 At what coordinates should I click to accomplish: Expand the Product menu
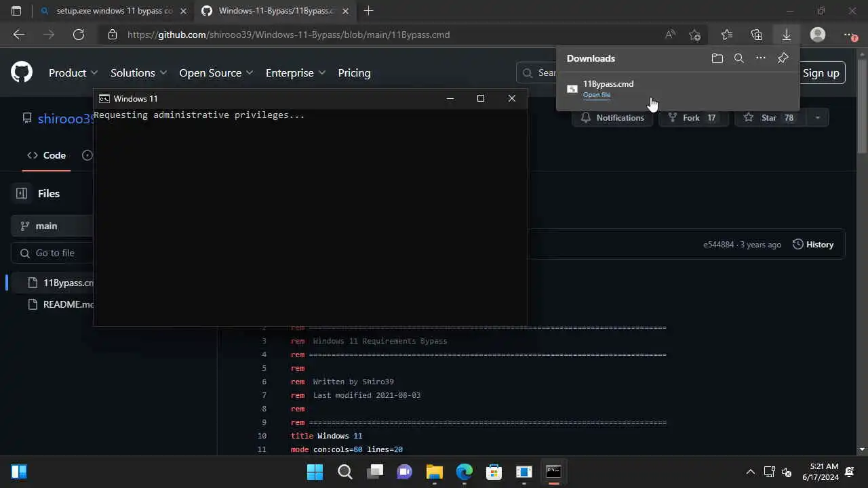73,73
